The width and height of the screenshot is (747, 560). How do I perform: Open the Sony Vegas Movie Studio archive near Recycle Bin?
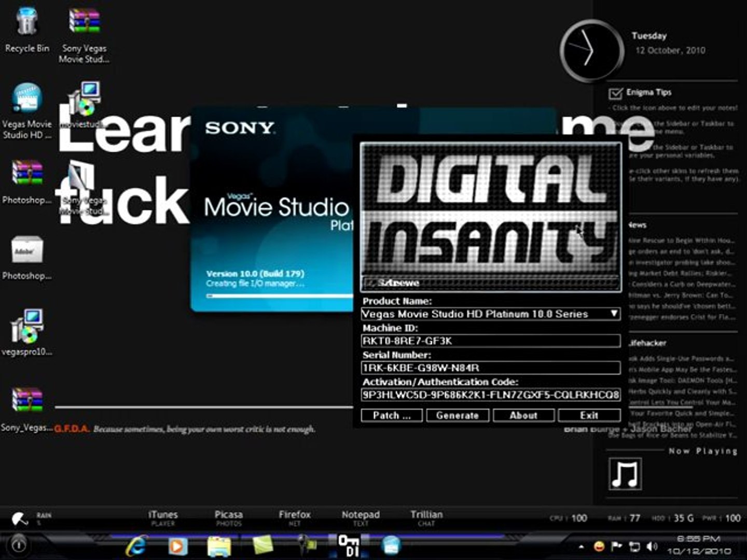point(84,22)
